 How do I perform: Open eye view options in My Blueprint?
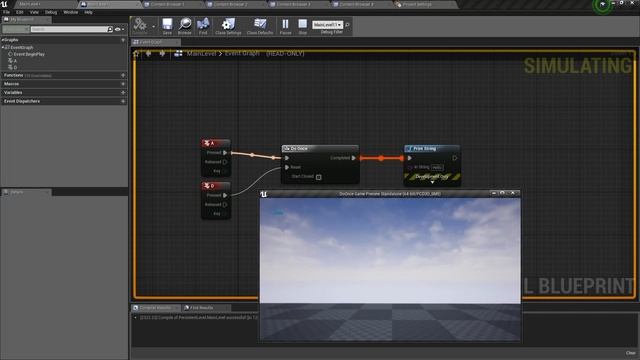click(119, 29)
